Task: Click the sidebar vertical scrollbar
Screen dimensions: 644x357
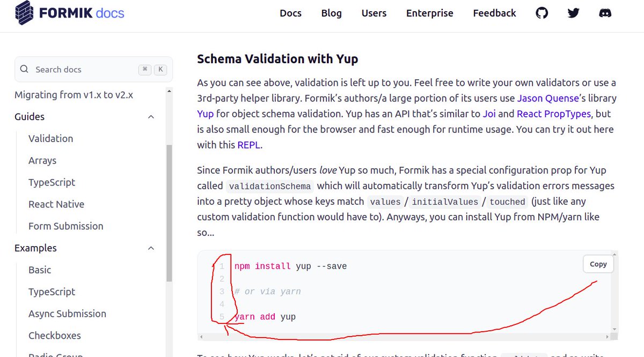Action: 169,213
